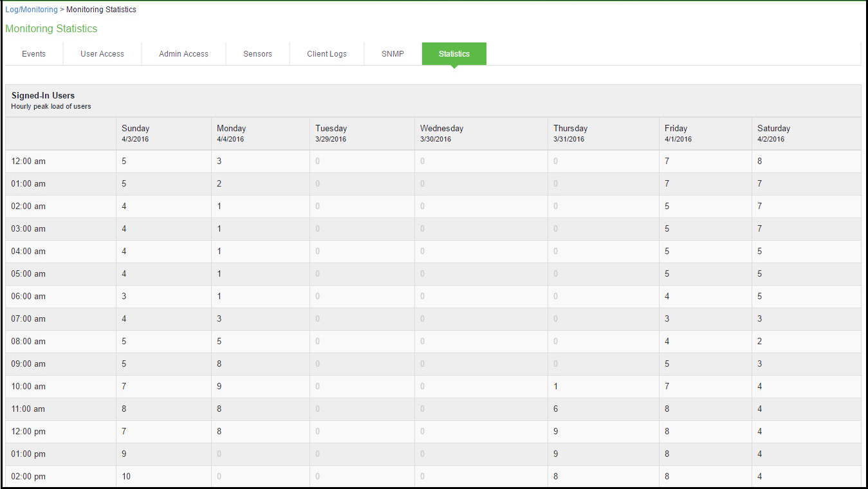The width and height of the screenshot is (868, 489).
Task: Open the Log/Monitoring breadcrumb link
Action: [x=32, y=9]
